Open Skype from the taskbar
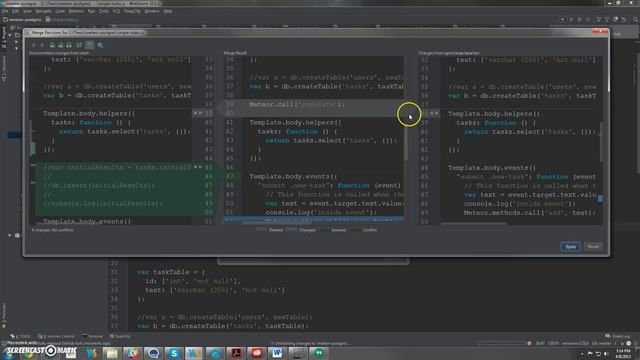This screenshot has width=640, height=360. 174,353
